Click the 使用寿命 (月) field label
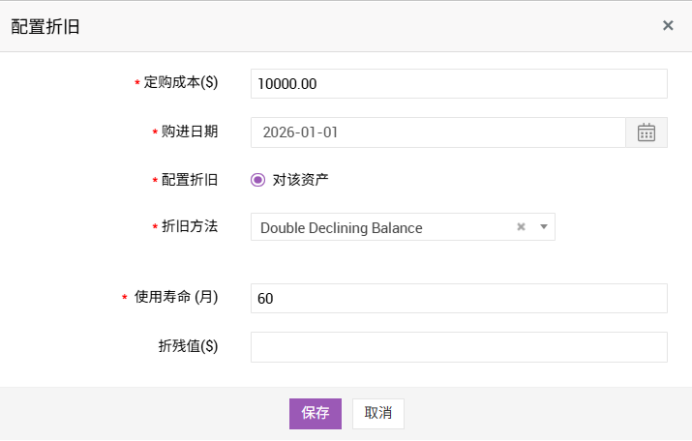Screen dimensions: 692x441 tap(176, 298)
